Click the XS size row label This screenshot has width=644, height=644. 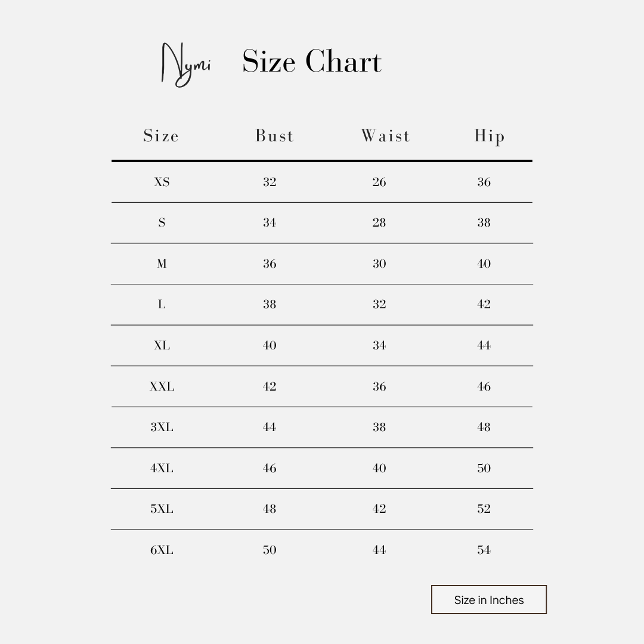coord(162,182)
